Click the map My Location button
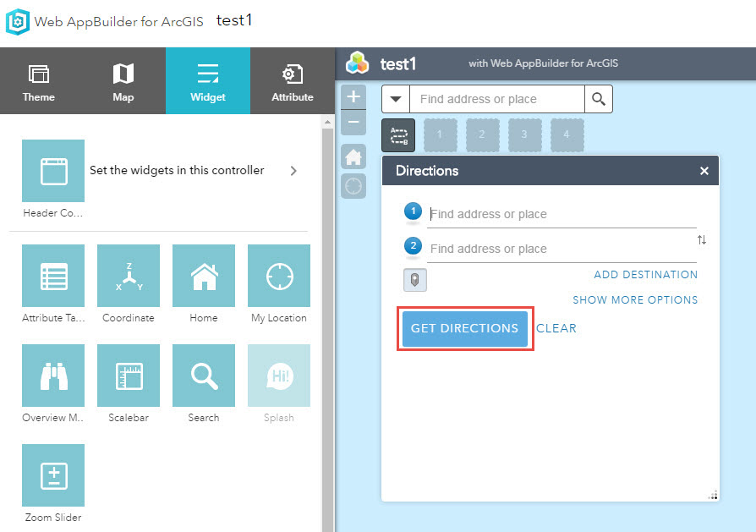 353,186
